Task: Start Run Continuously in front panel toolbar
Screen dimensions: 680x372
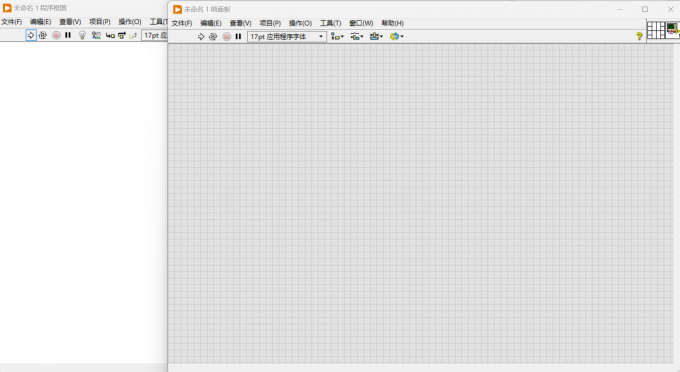Action: pyautogui.click(x=213, y=37)
